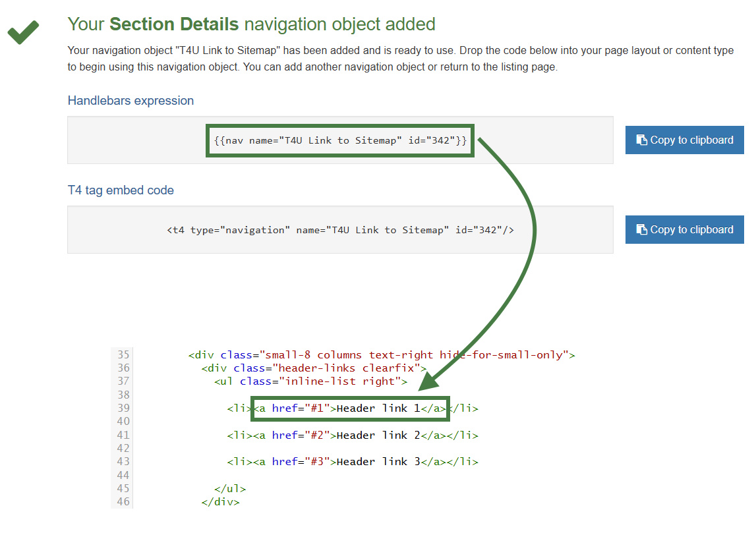
Task: Click the clipboard icon on the lower Copy button
Action: 642,229
